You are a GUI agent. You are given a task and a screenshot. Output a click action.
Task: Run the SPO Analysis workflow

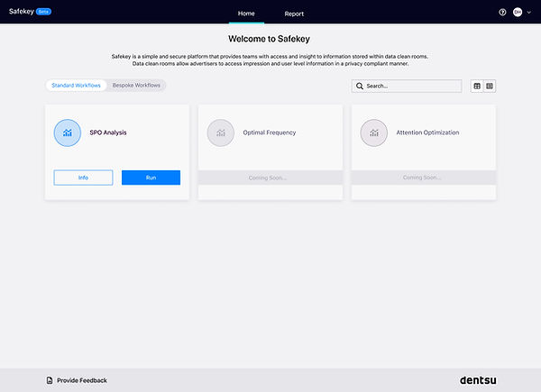[151, 178]
